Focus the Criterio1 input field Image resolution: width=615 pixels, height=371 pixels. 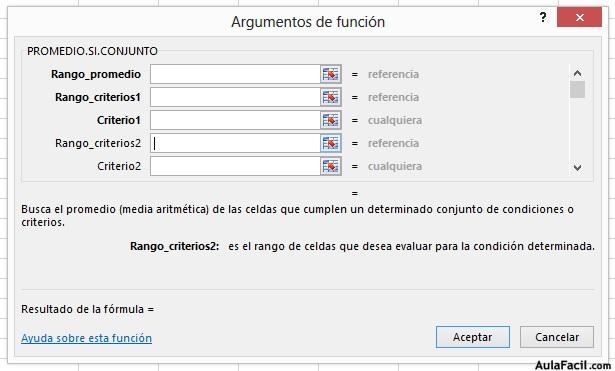coord(235,120)
